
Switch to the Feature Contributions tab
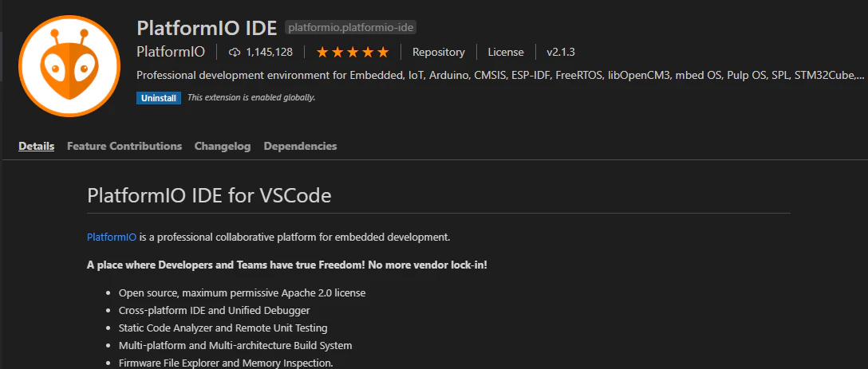click(124, 146)
